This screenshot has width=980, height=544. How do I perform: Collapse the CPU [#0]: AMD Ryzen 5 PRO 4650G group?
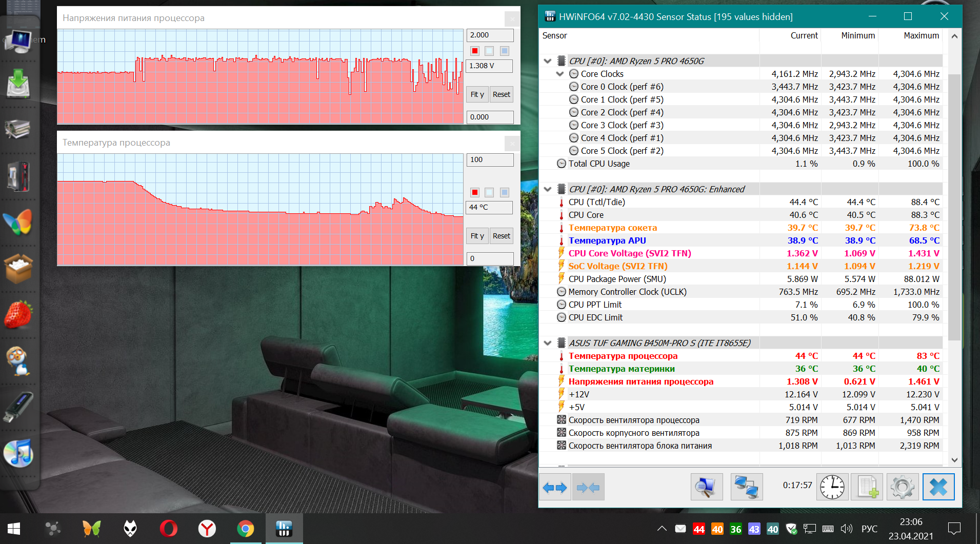pos(548,61)
